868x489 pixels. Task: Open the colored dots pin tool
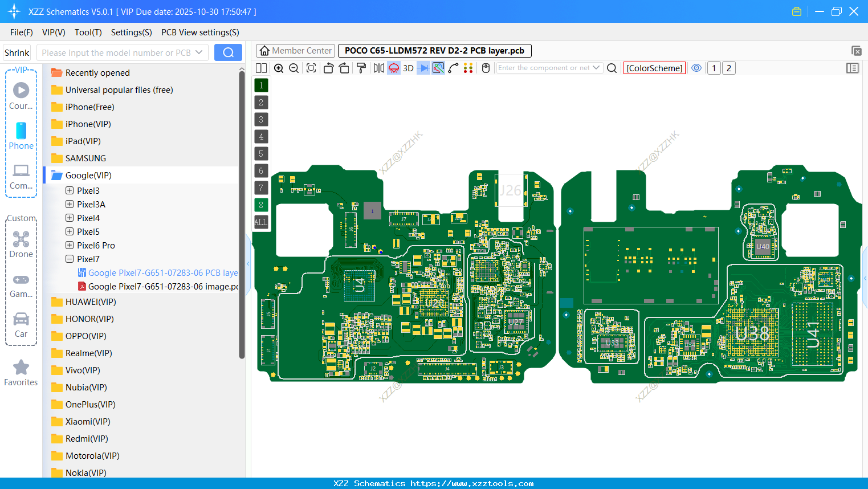[x=468, y=68]
